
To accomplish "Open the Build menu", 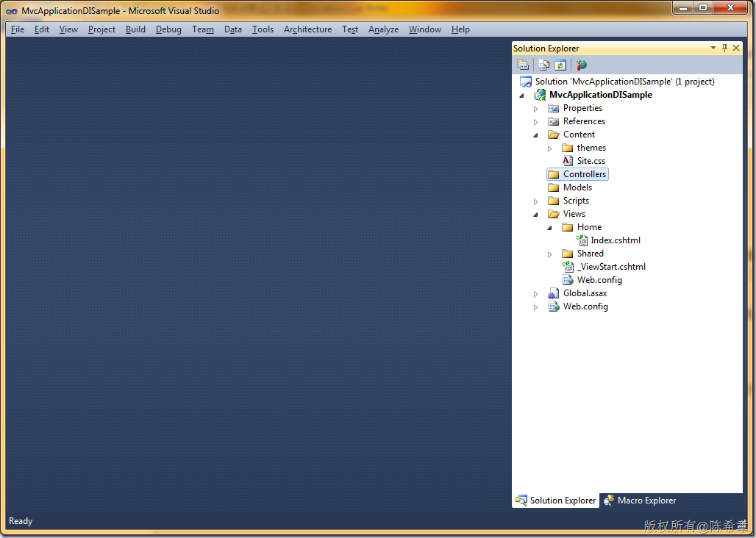I will click(x=135, y=29).
